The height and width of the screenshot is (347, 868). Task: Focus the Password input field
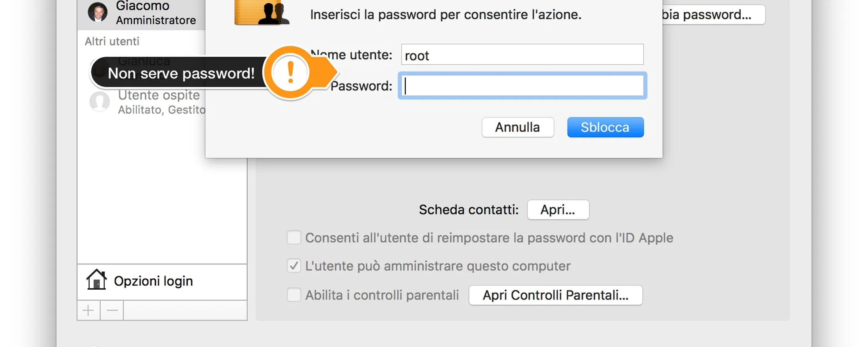(x=522, y=86)
